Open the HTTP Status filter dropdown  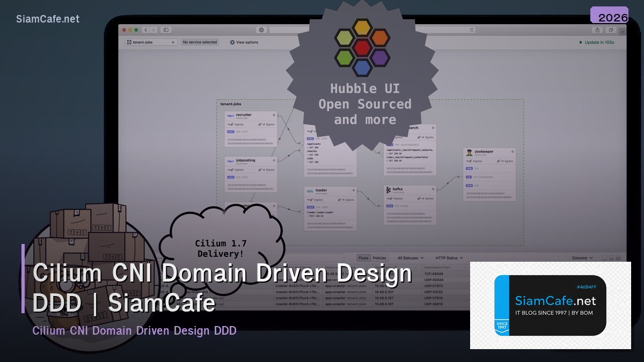[449, 258]
